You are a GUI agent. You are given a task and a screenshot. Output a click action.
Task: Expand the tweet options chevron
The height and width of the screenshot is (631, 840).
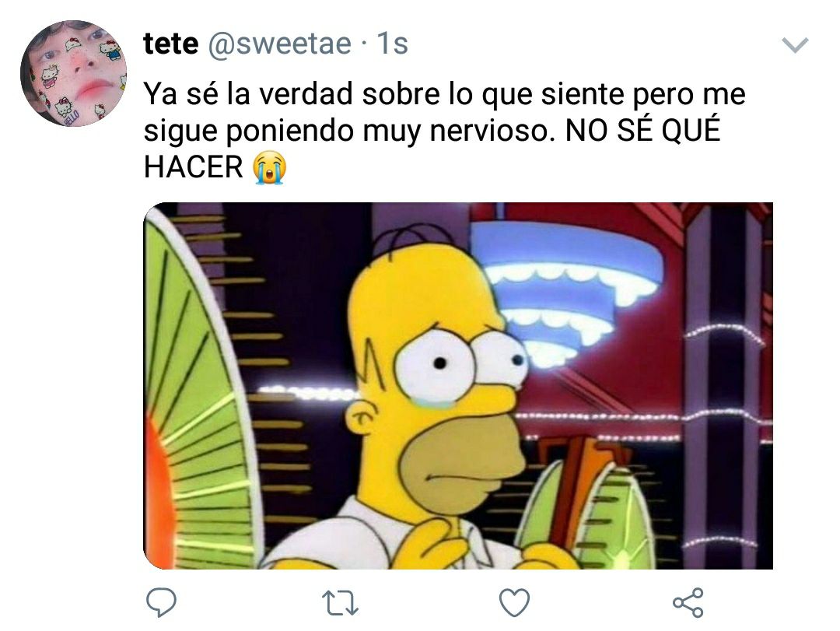(x=795, y=46)
